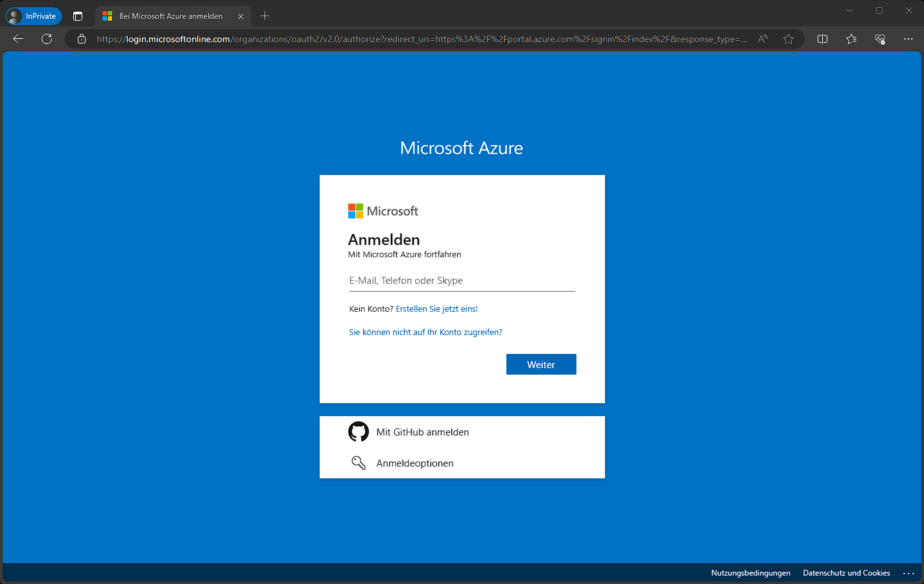Select the Bei Microsoft Azure anmelden tab
This screenshot has height=584, width=924.
(x=170, y=16)
